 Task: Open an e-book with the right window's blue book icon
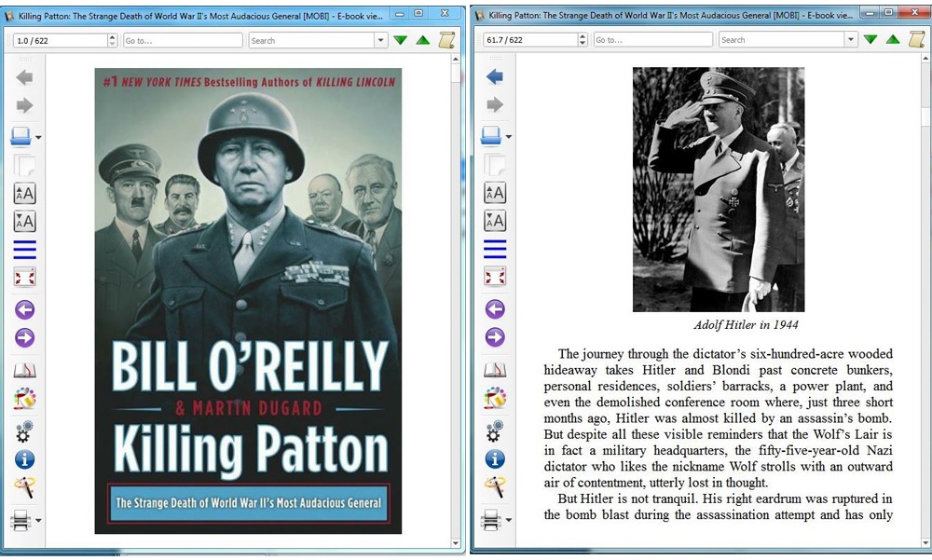(491, 135)
